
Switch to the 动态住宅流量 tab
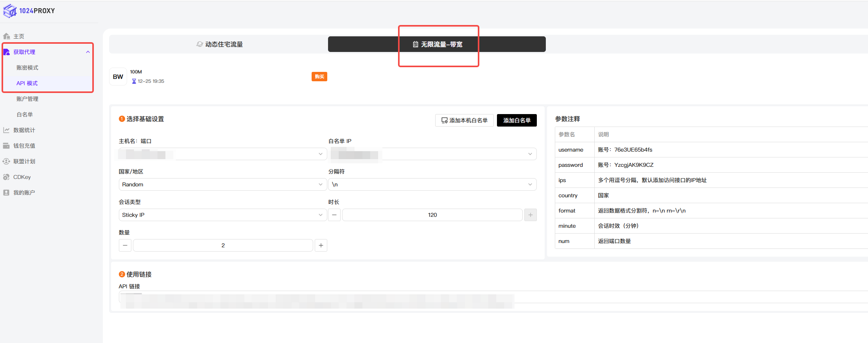tap(219, 45)
